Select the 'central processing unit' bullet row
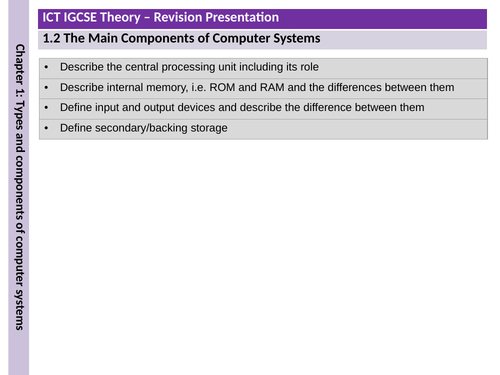This screenshot has width=500, height=375. point(263,68)
